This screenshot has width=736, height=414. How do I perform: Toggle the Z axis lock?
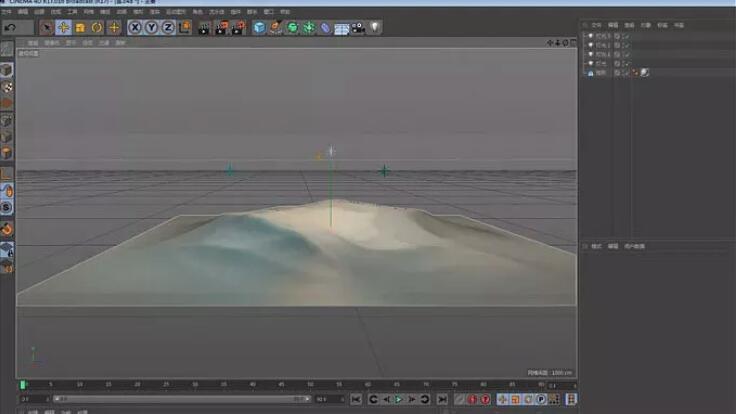tap(167, 27)
